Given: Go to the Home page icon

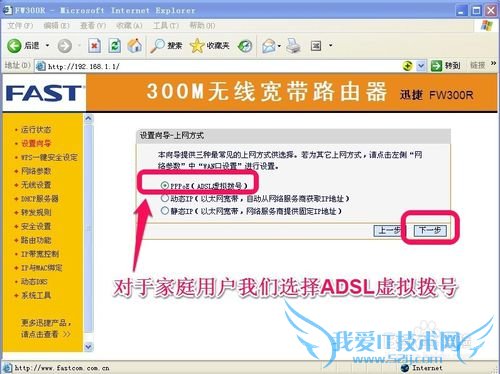Looking at the screenshot, I should point(135,46).
